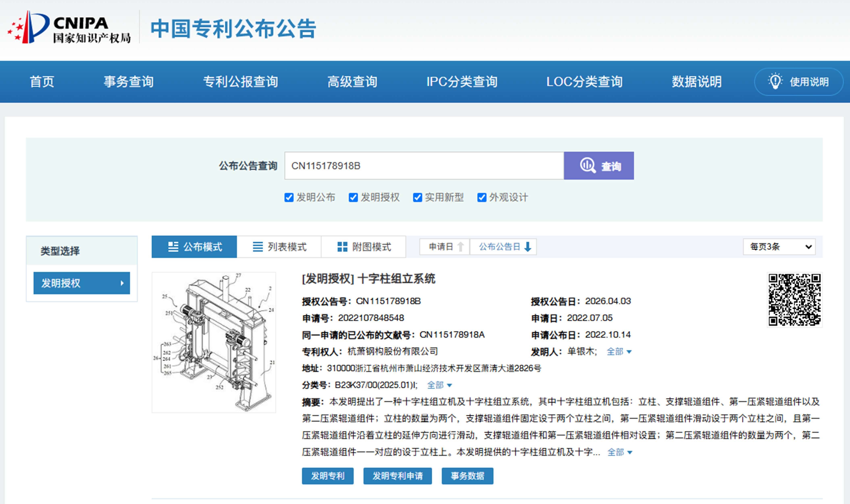Click the patent QR code
The image size is (850, 504).
point(795,300)
